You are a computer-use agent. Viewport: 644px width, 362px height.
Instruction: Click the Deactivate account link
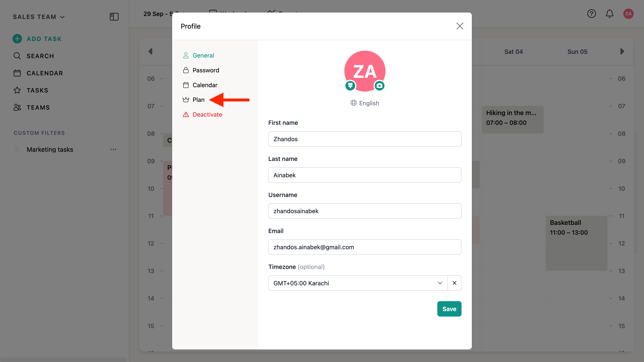[207, 114]
